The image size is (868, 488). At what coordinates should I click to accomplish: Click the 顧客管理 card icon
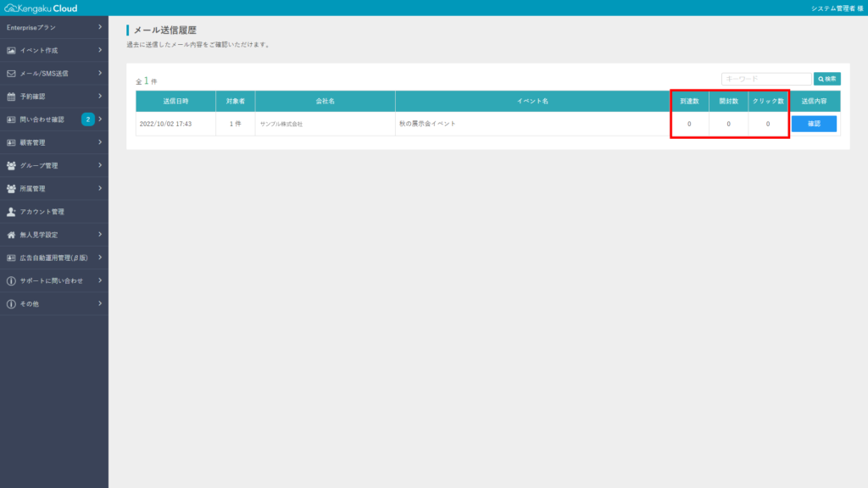click(x=11, y=142)
